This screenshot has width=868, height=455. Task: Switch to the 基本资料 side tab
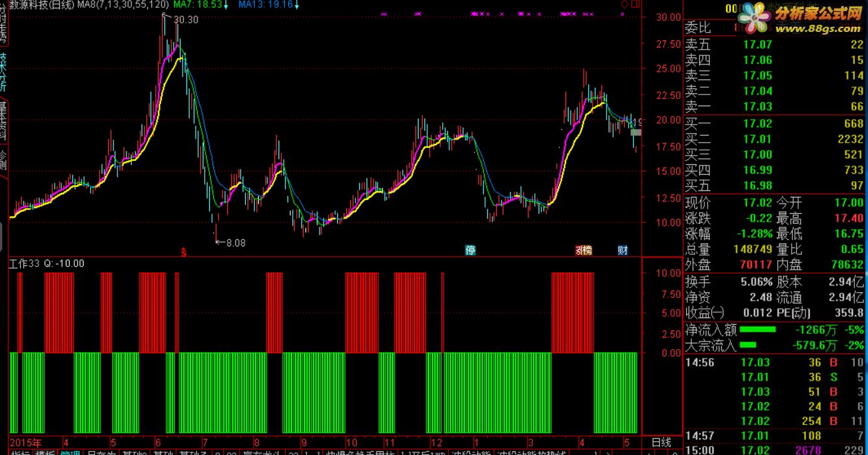[3, 121]
